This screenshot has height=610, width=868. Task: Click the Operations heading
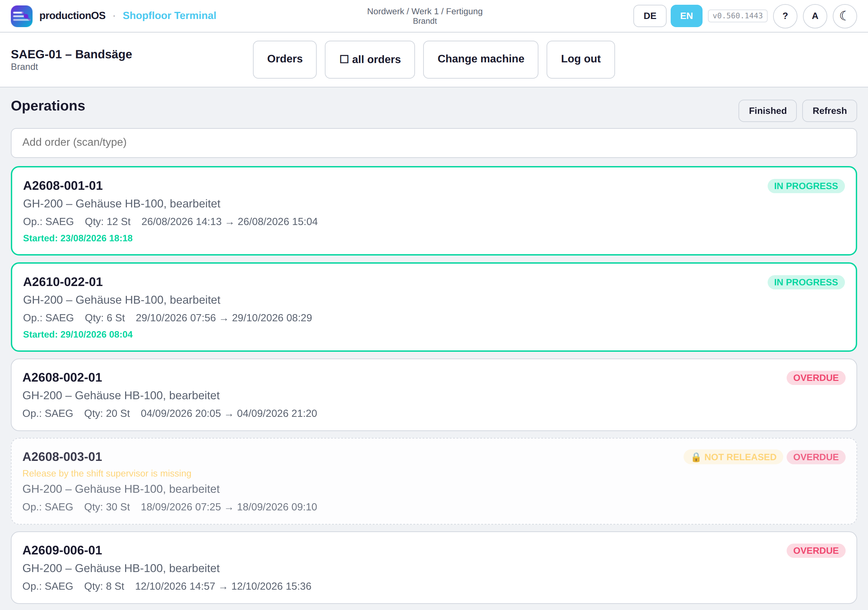(48, 106)
